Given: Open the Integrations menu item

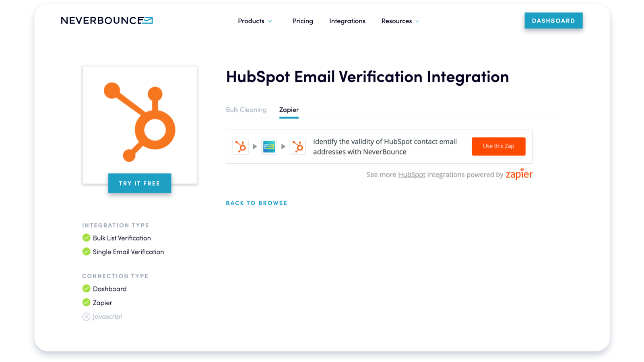Looking at the screenshot, I should [x=347, y=21].
